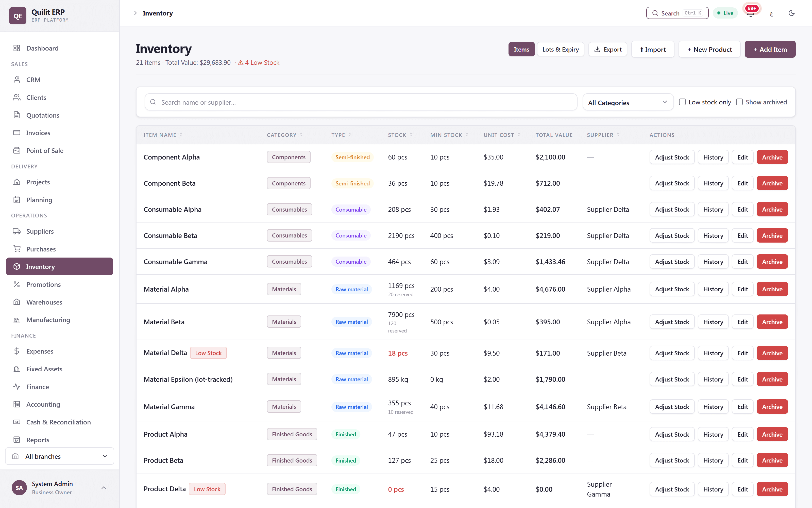Viewport: 812px width, 508px height.
Task: Open Dashboard in sidebar
Action: (x=60, y=48)
